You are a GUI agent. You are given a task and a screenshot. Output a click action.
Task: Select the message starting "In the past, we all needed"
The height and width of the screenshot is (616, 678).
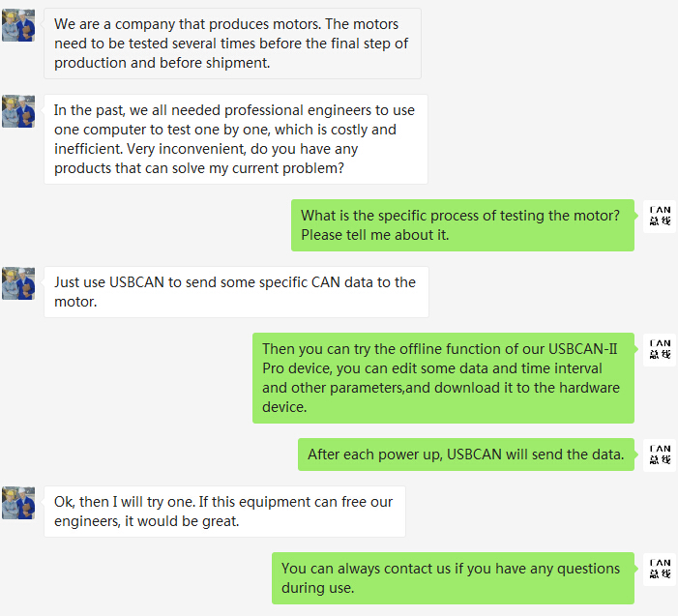[x=235, y=139]
